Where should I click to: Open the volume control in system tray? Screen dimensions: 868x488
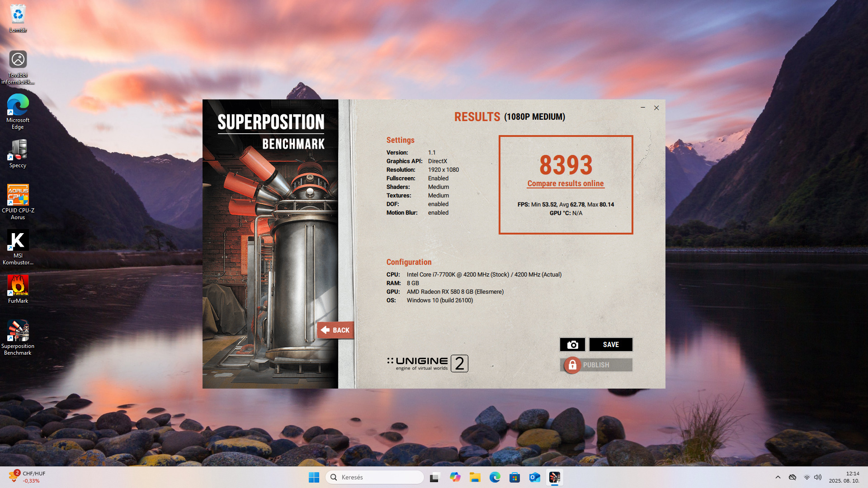818,477
